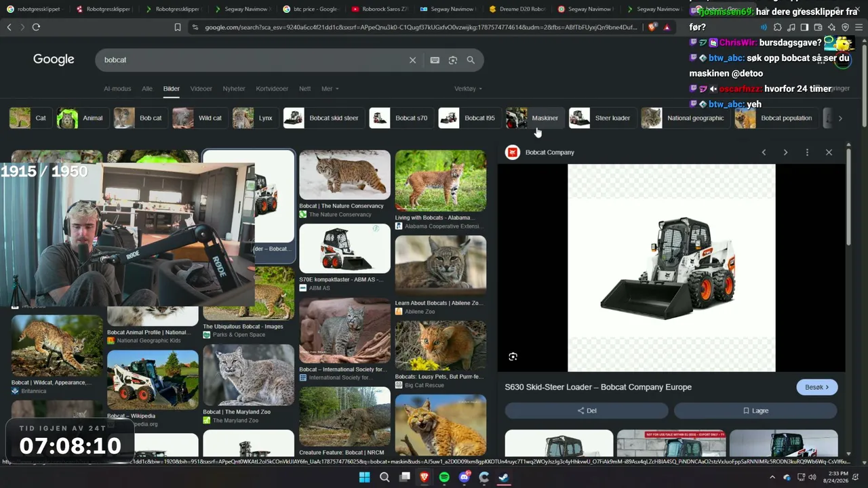Expand the Verktøy tools dropdown
Viewport: 868px width, 488px height.
(x=468, y=89)
